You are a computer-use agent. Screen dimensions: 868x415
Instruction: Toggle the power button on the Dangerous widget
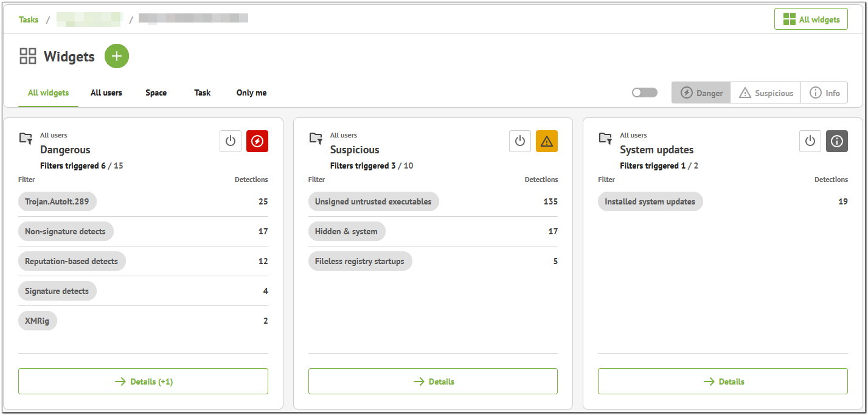pyautogui.click(x=230, y=141)
